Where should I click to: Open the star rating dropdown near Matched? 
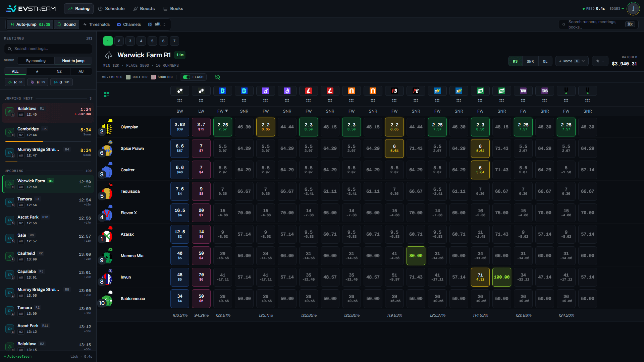(x=600, y=61)
